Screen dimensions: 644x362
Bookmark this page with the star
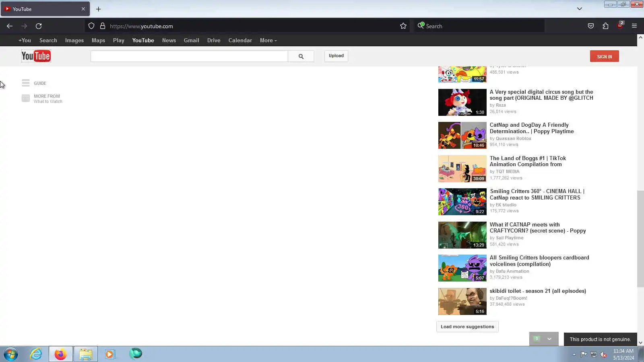403,26
